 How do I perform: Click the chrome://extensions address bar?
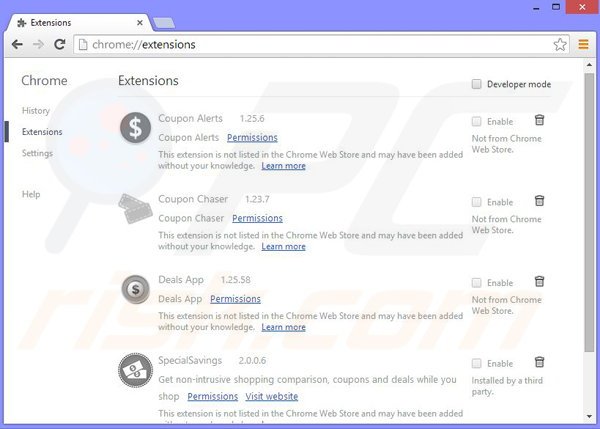[x=321, y=45]
